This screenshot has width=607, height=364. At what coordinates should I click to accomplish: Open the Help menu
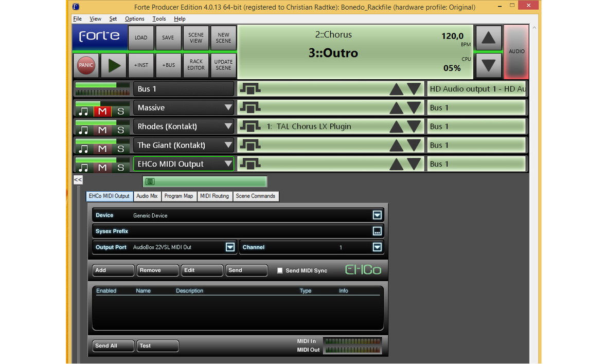point(180,19)
